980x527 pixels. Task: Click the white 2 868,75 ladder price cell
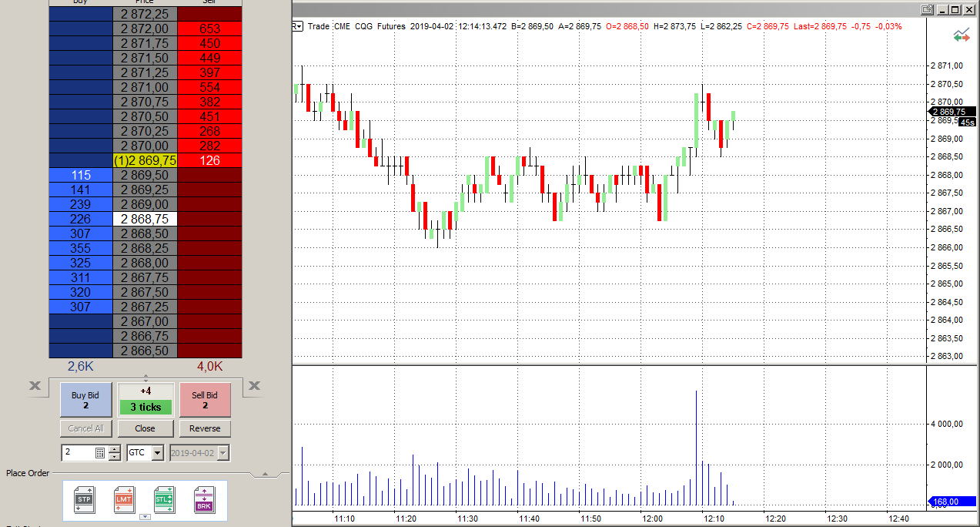(145, 219)
